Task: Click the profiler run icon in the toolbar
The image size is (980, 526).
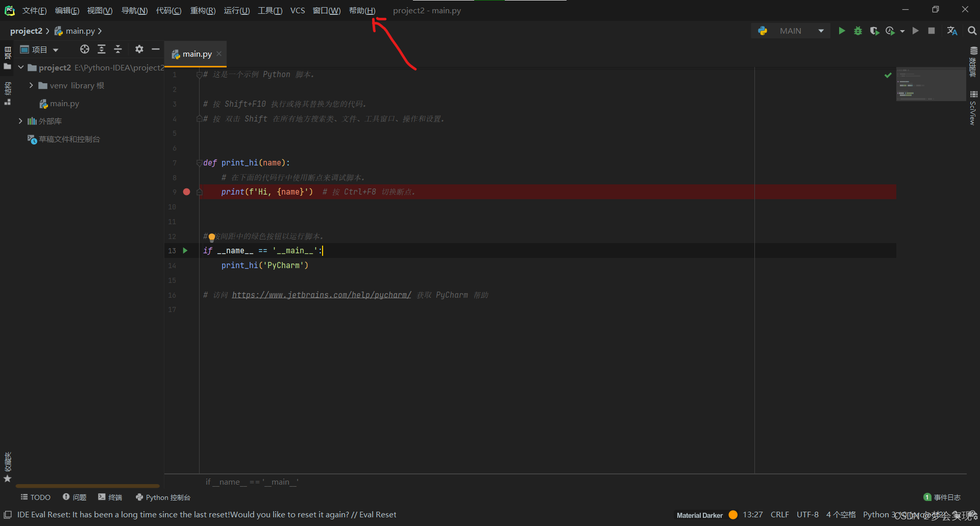Action: coord(890,31)
